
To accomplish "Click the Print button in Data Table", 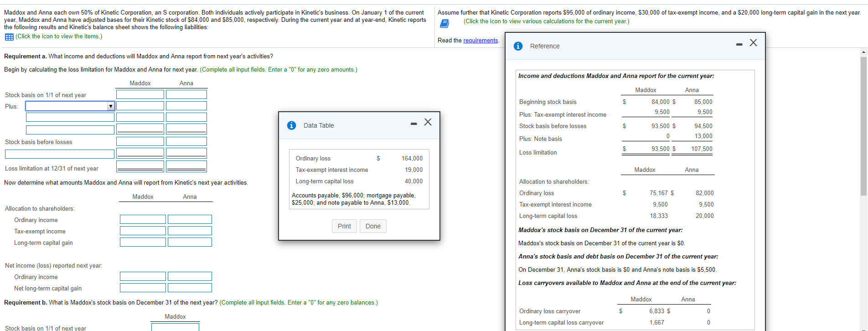I will [x=344, y=226].
